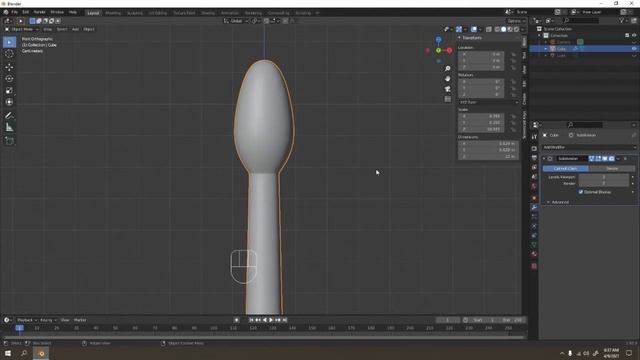Open Global transform orientation dropdown

pyautogui.click(x=236, y=21)
